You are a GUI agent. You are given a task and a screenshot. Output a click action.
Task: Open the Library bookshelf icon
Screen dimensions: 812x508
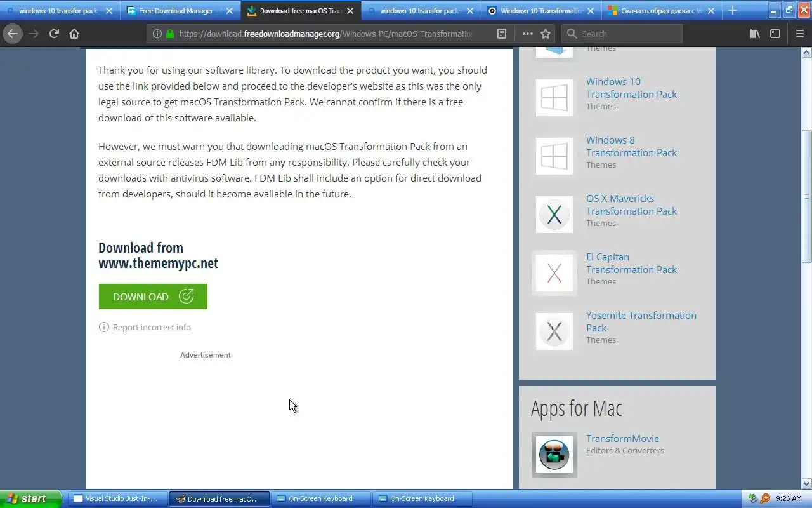[755, 34]
